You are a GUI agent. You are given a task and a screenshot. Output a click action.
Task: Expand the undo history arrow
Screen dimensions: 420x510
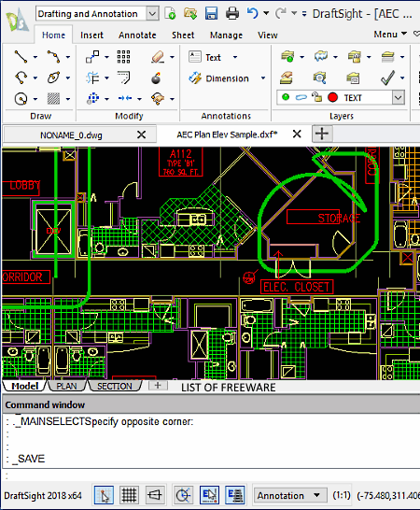pyautogui.click(x=266, y=13)
